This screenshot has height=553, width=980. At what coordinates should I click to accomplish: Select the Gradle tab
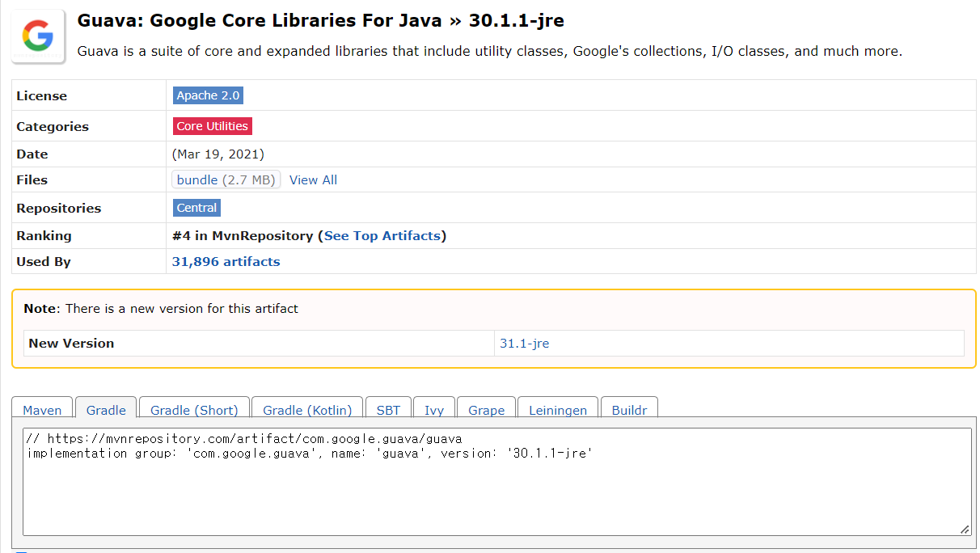106,408
